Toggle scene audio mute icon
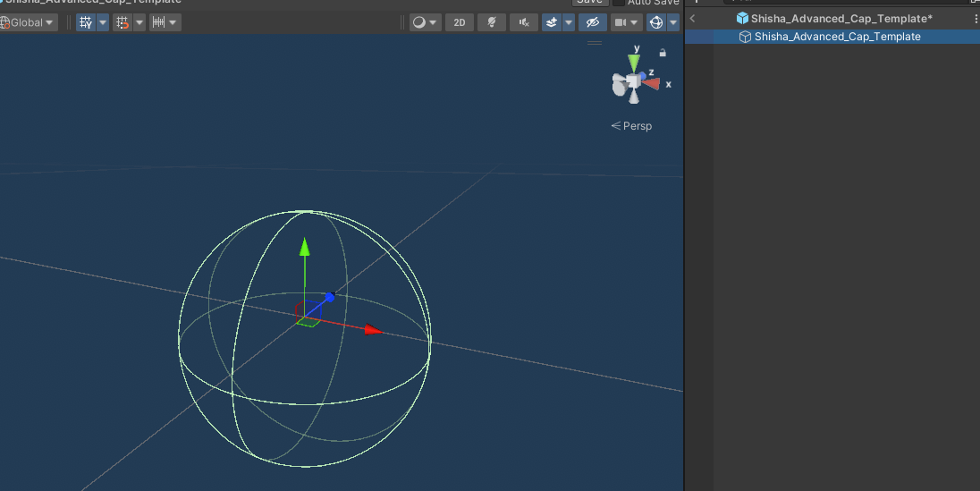Viewport: 980px width, 491px height. (524, 22)
